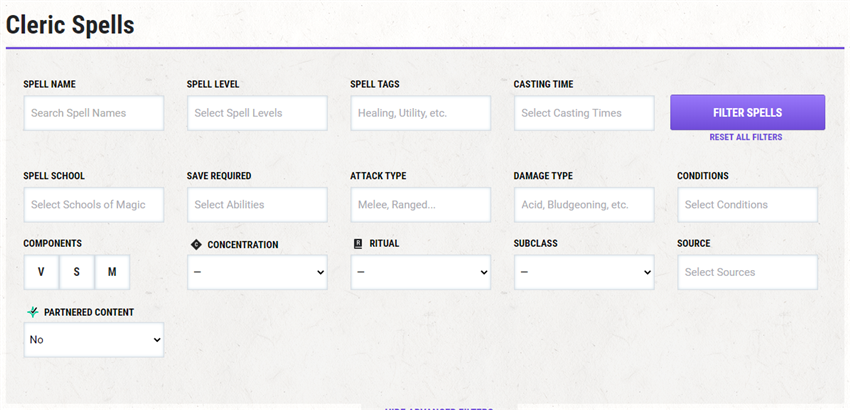Click the Select Sources field
This screenshot has height=410, width=850.
pos(748,272)
